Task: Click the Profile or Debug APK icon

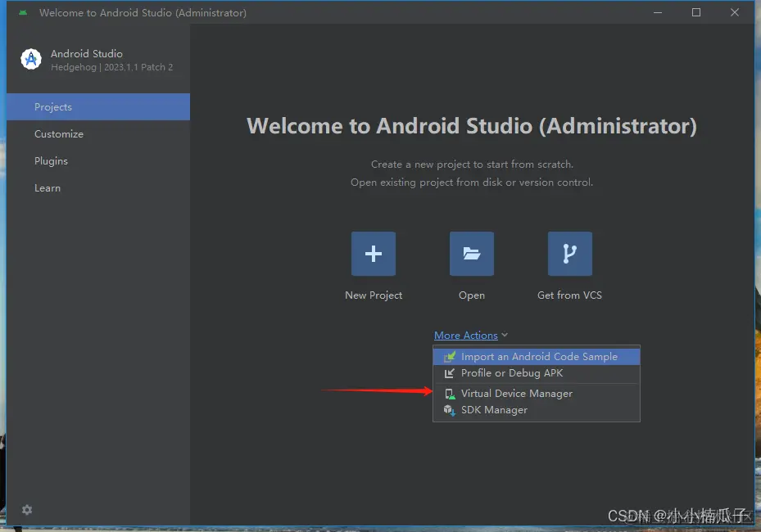Action: [450, 373]
